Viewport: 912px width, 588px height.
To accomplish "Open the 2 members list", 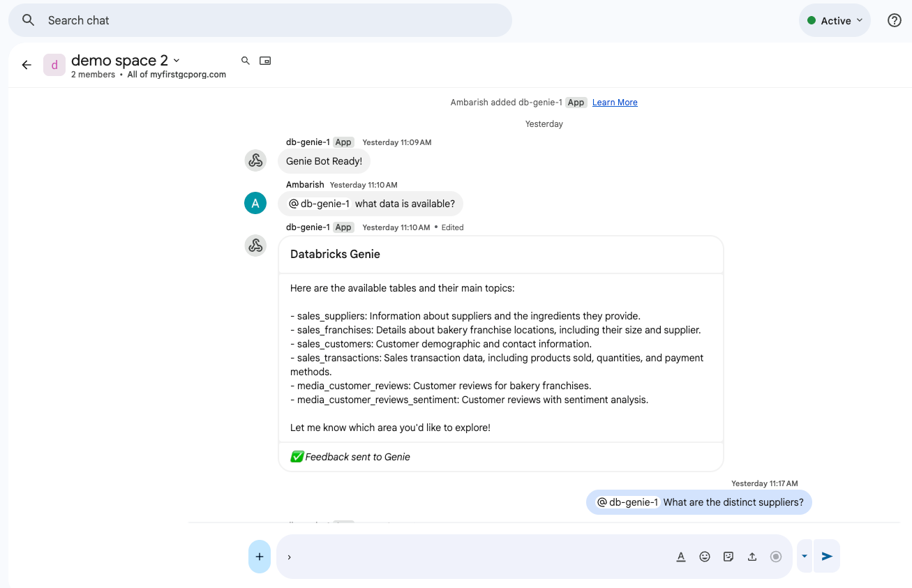I will (93, 75).
